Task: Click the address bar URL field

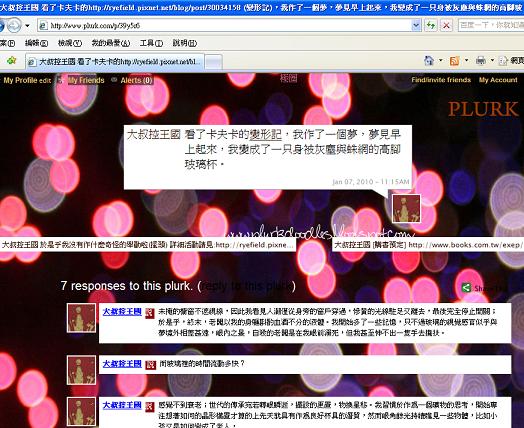Action: [x=225, y=25]
